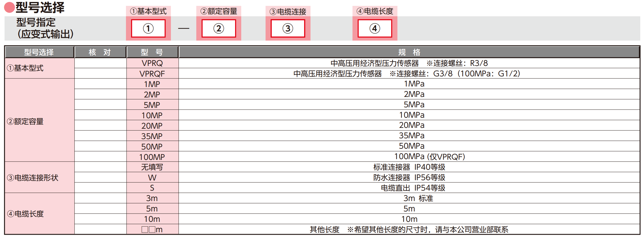Click the 50MPa specification cell

pyautogui.click(x=409, y=146)
